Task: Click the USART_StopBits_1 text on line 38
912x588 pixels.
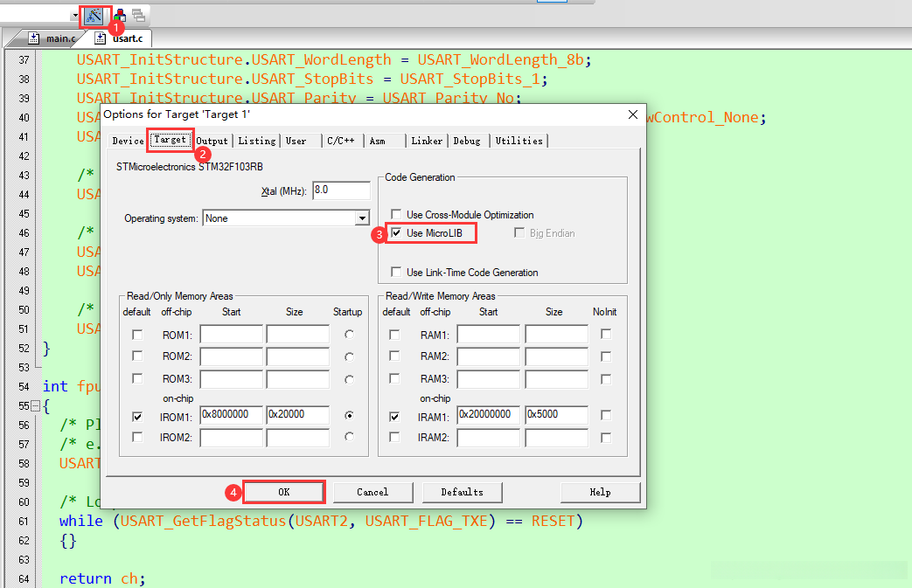Action: coord(470,79)
